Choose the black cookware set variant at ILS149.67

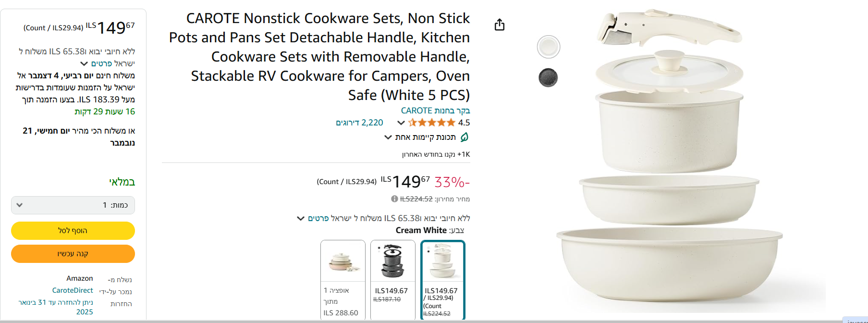392,279
